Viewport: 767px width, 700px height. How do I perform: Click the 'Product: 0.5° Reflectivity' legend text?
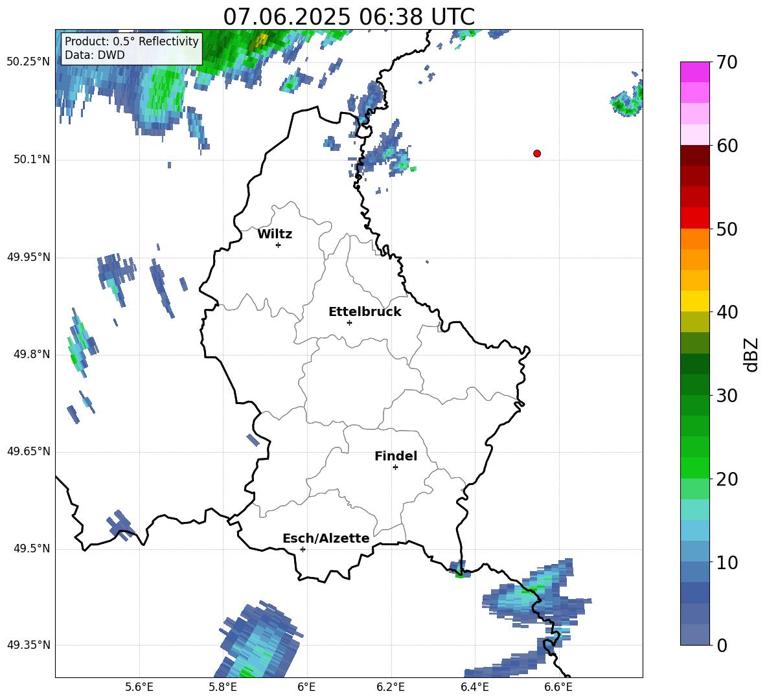pyautogui.click(x=132, y=41)
